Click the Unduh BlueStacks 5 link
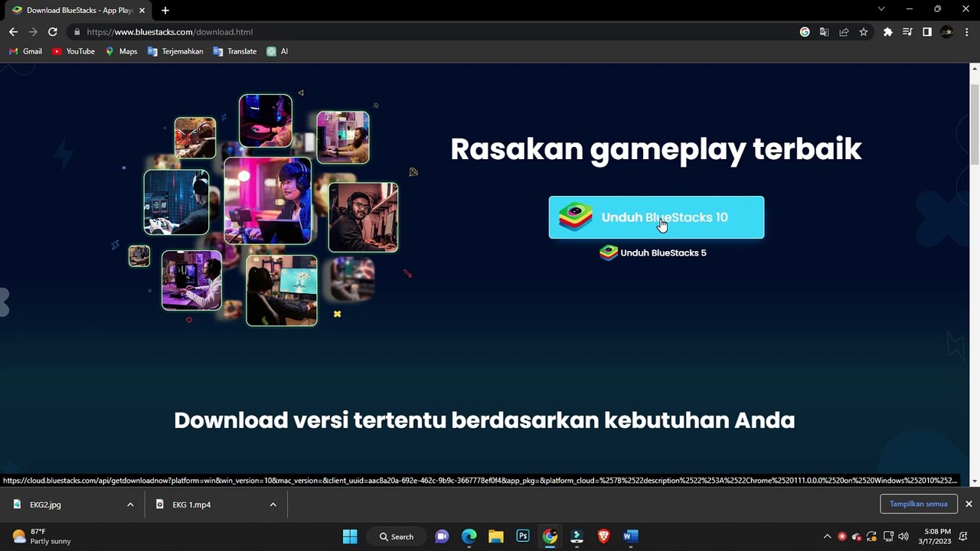The height and width of the screenshot is (551, 980). tap(653, 253)
